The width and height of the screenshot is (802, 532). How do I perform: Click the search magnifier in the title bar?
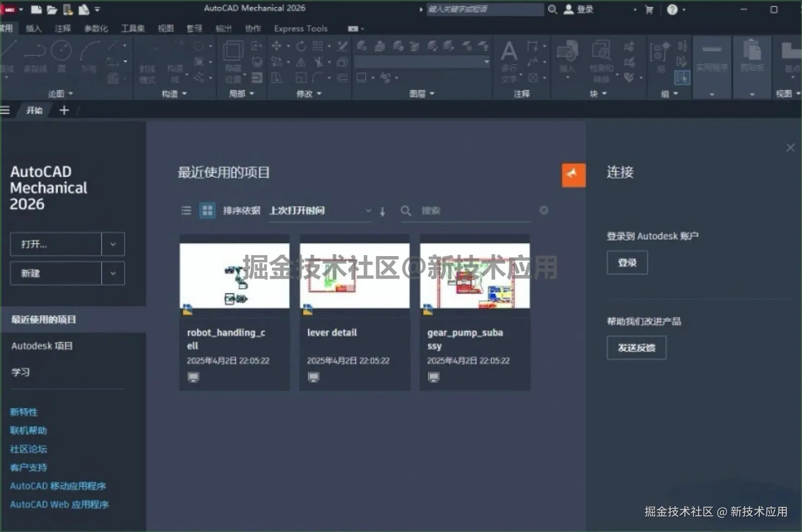[553, 9]
